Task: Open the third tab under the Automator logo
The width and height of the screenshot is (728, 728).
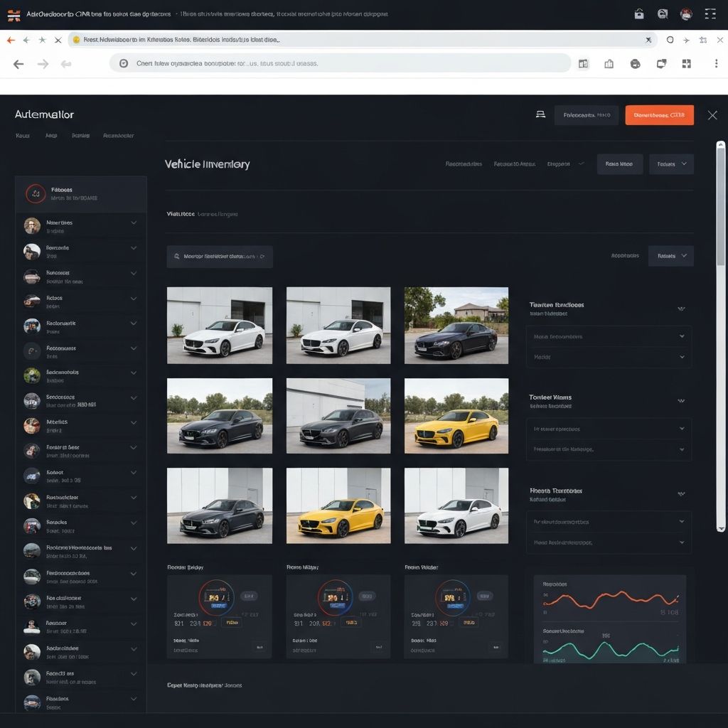Action: (80, 135)
